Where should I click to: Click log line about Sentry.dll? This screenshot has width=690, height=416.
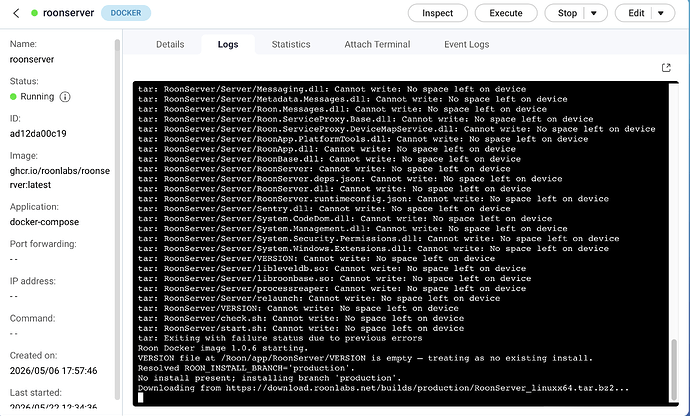point(324,209)
